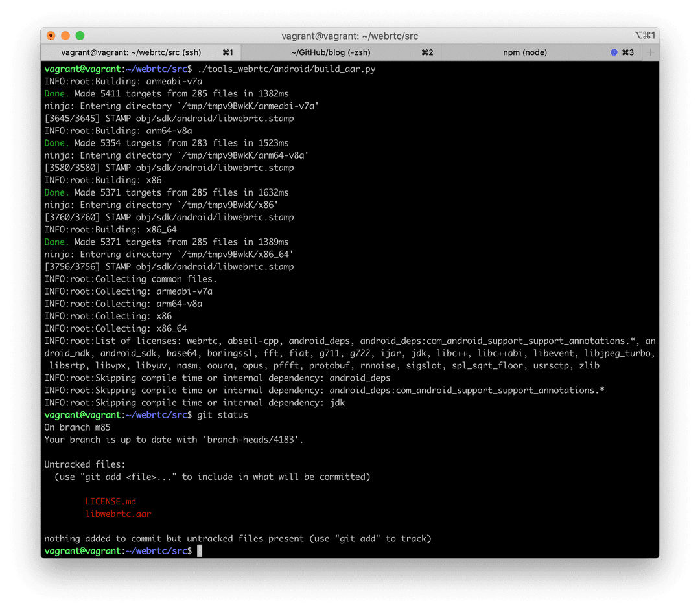Click 'INFO:root:Collecting common files.' line
This screenshot has width=700, height=612.
click(x=131, y=279)
